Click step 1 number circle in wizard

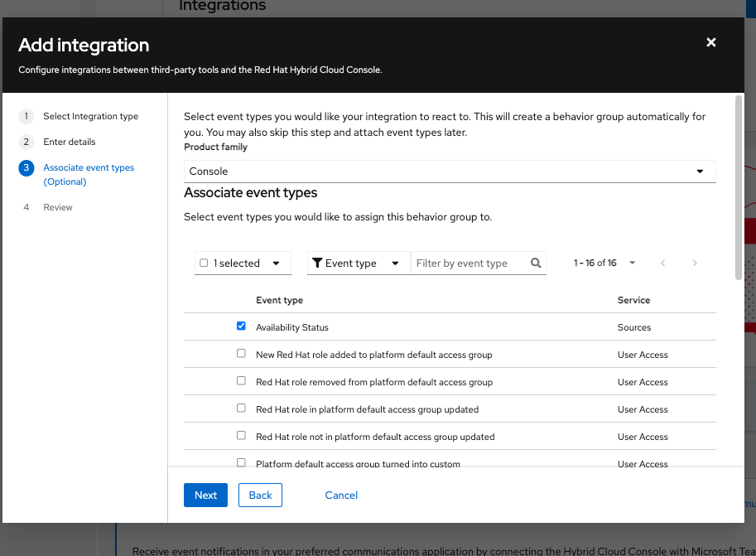[26, 117]
